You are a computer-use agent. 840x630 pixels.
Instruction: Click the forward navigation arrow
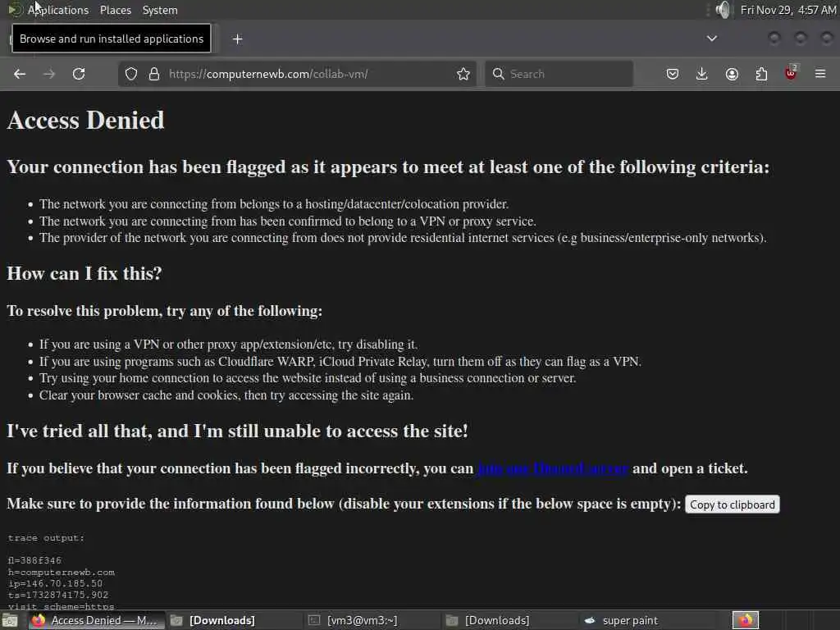tap(49, 74)
